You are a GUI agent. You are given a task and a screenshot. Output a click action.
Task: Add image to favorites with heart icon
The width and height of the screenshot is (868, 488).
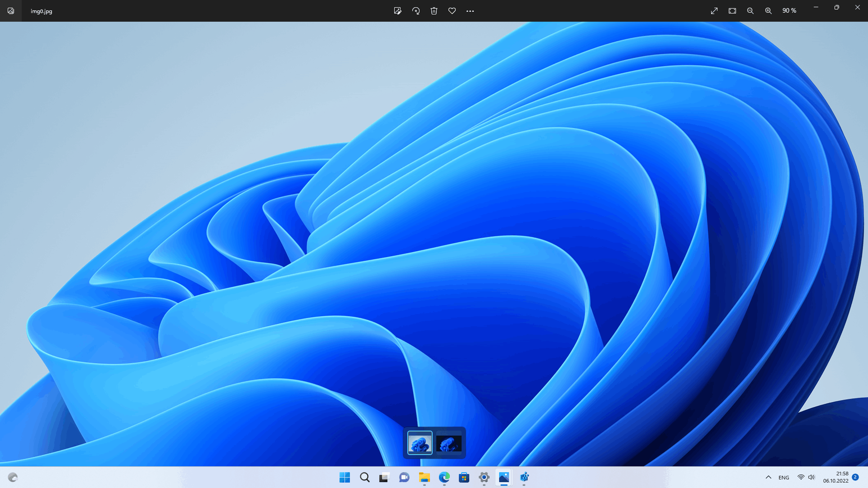pos(452,11)
